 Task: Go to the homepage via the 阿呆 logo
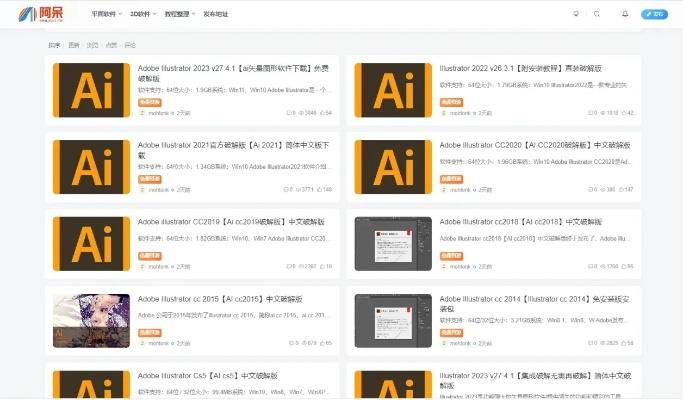41,14
